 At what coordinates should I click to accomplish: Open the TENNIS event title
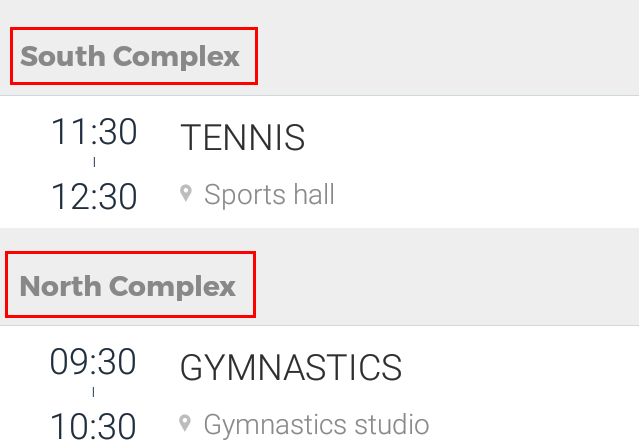pyautogui.click(x=242, y=138)
